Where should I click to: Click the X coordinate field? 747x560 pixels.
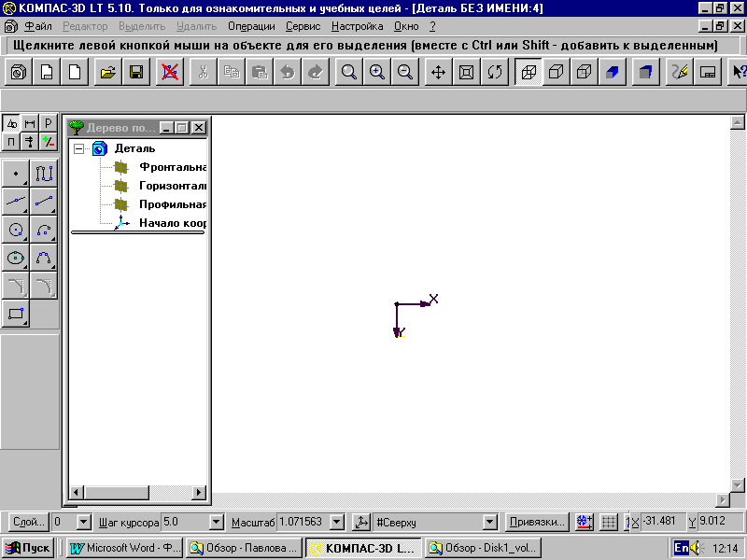(663, 522)
